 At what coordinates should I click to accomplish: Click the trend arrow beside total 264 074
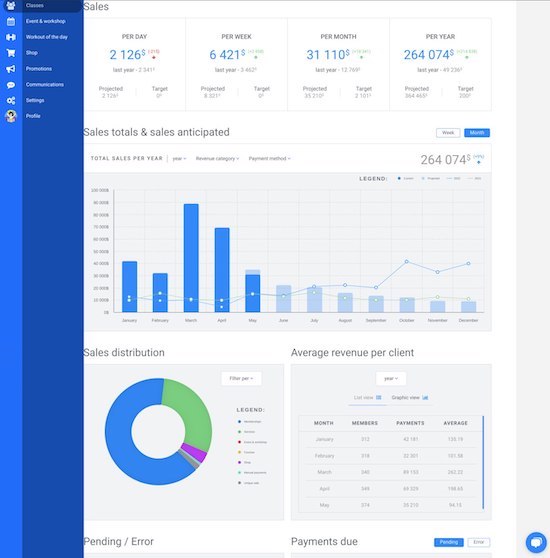point(479,162)
